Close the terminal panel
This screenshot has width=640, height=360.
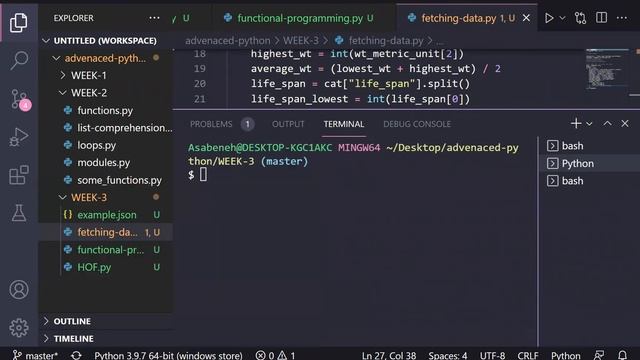(x=625, y=123)
